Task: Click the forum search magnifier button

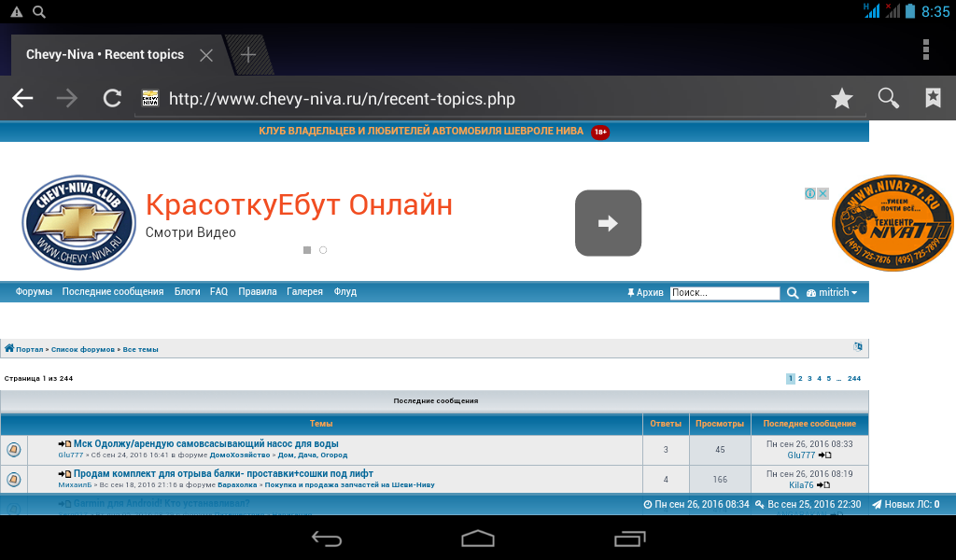Action: tap(793, 293)
